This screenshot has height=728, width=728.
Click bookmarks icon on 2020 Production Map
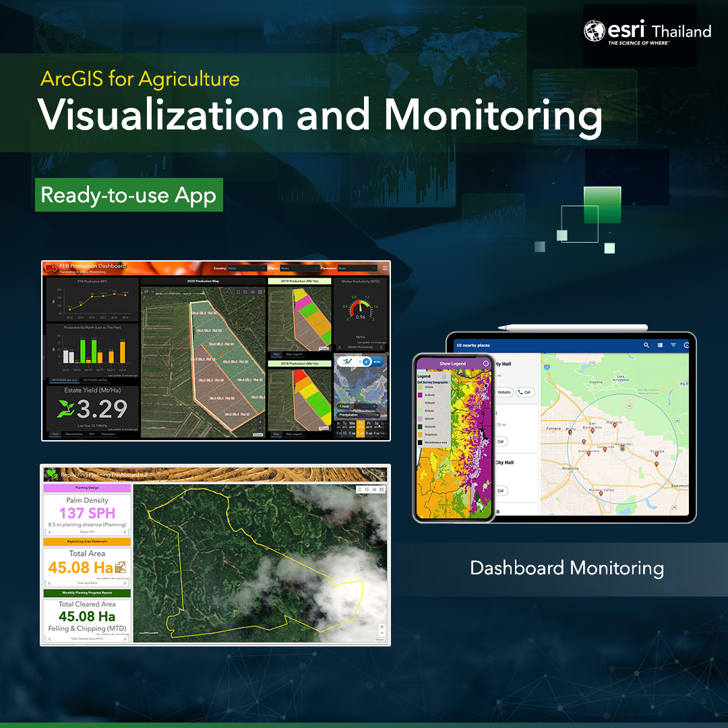pyautogui.click(x=238, y=292)
